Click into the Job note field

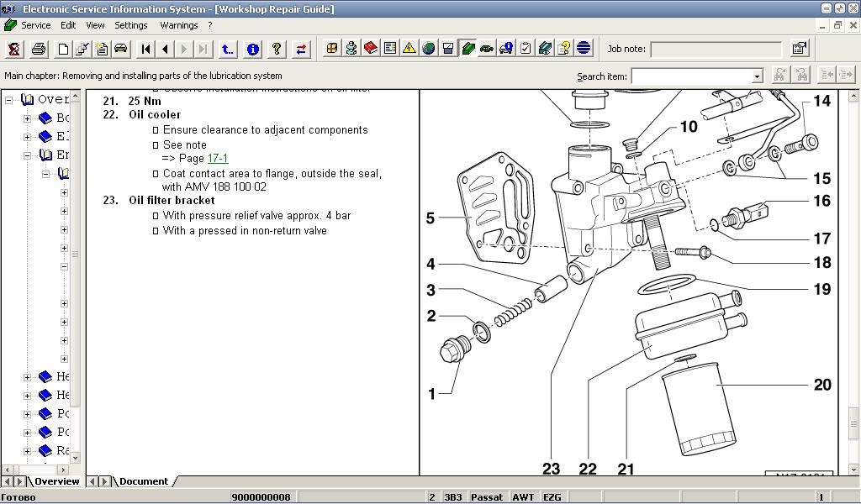click(x=716, y=50)
